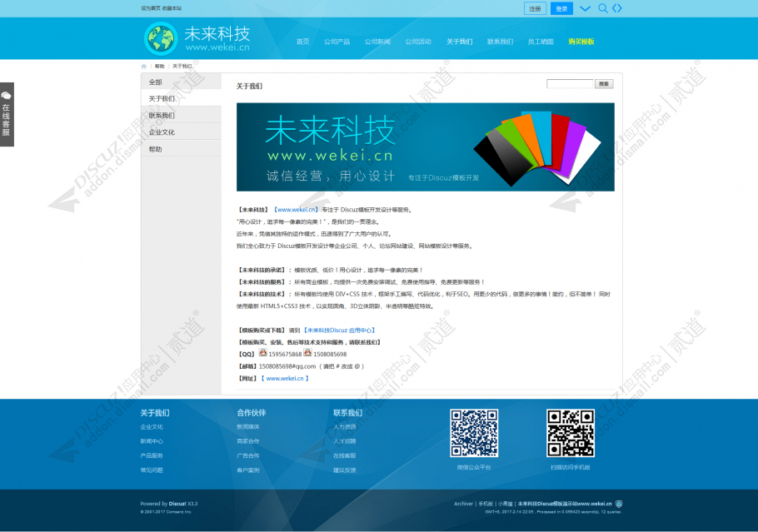Viewport: 758px width, 532px height.
Task: Click 设为首页 link at top left
Action: point(150,8)
